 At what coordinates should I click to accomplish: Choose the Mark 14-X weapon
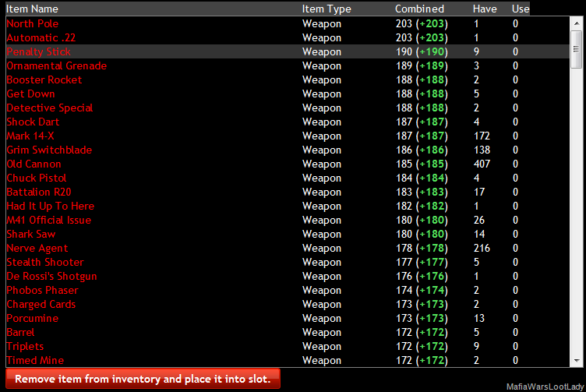pyautogui.click(x=288, y=136)
